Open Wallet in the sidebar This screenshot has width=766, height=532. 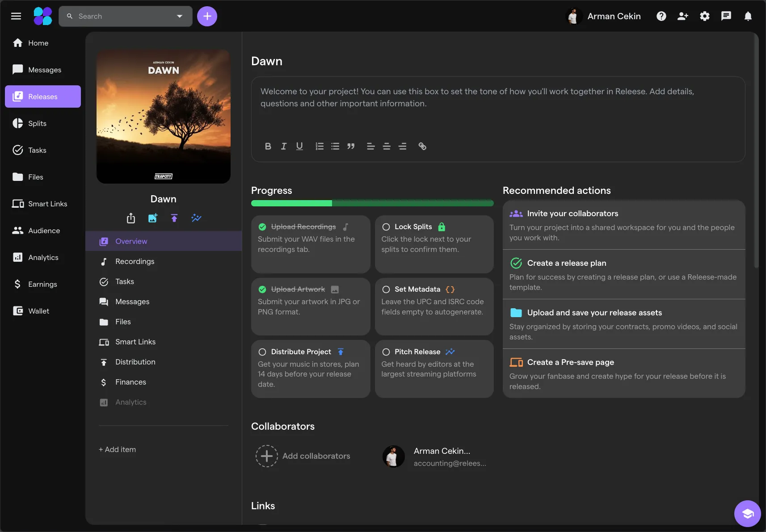click(43, 311)
